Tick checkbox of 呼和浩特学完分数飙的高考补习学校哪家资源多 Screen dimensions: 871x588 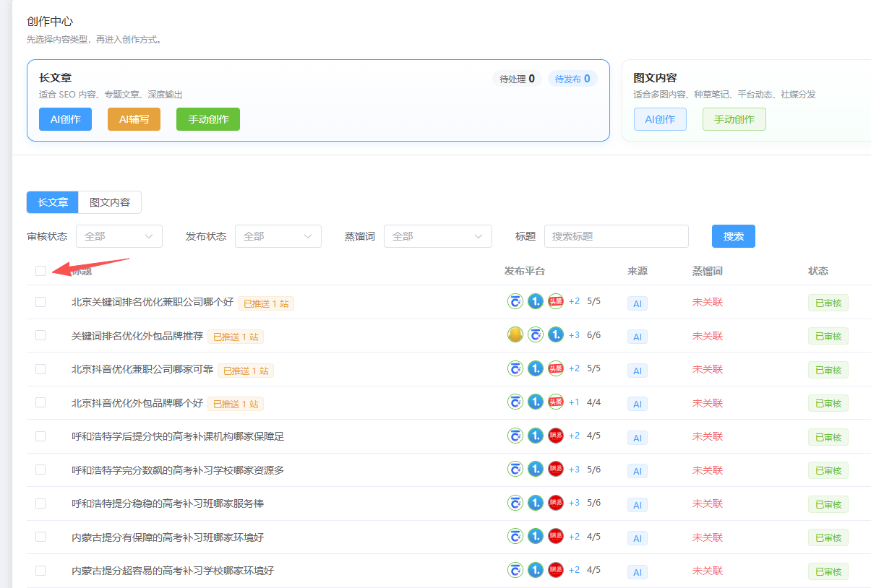pos(40,470)
